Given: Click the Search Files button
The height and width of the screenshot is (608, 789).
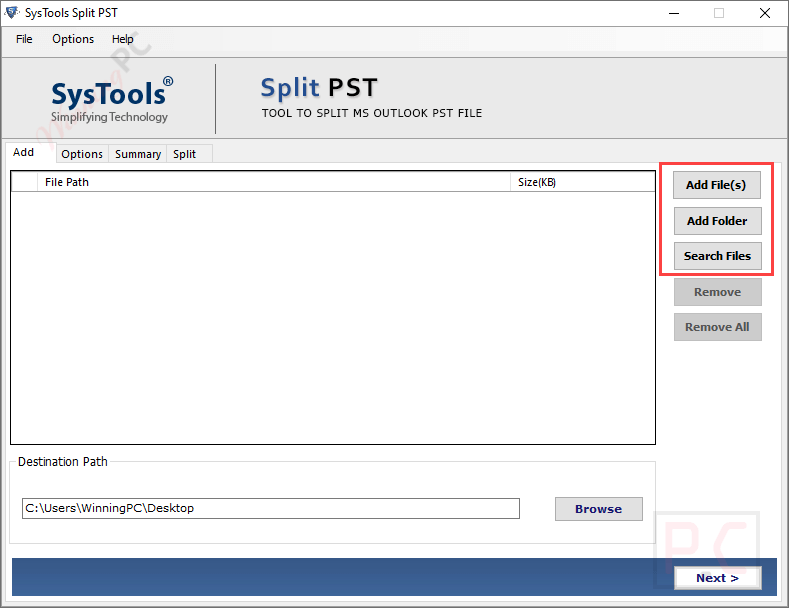Looking at the screenshot, I should [717, 256].
